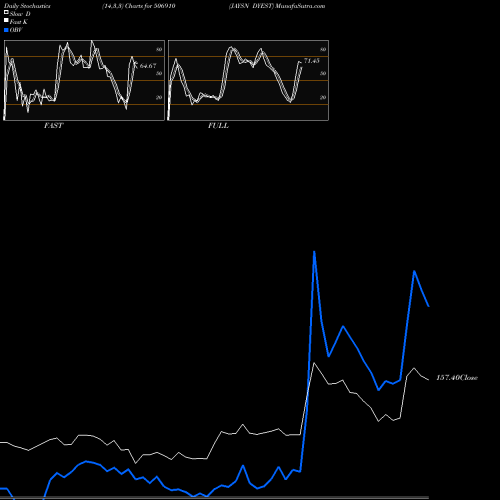Click the 'Daily Stochastics' title text
The height and width of the screenshot is (500, 500).
[27, 6]
